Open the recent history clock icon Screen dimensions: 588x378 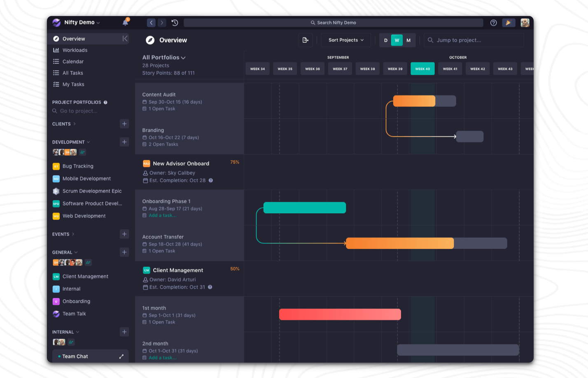click(x=175, y=23)
